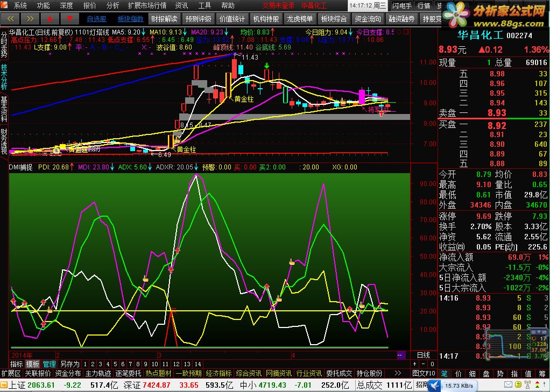Select the red down triangle toolbar button

click(70, 19)
